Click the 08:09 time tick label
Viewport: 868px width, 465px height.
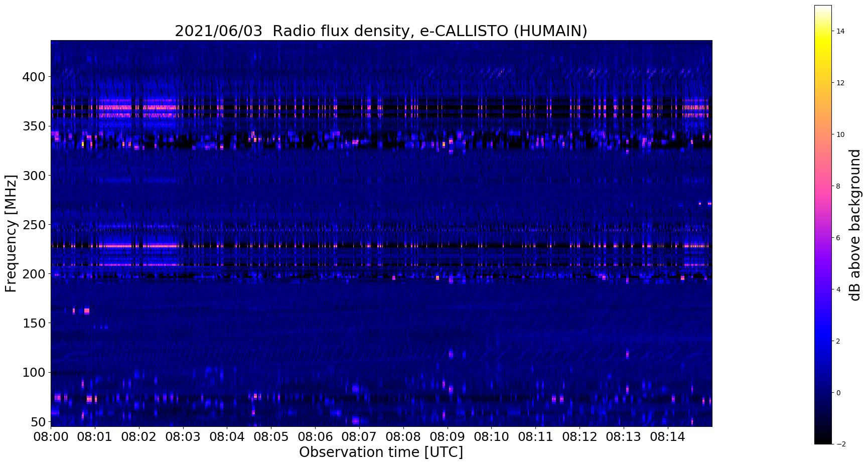(x=448, y=437)
